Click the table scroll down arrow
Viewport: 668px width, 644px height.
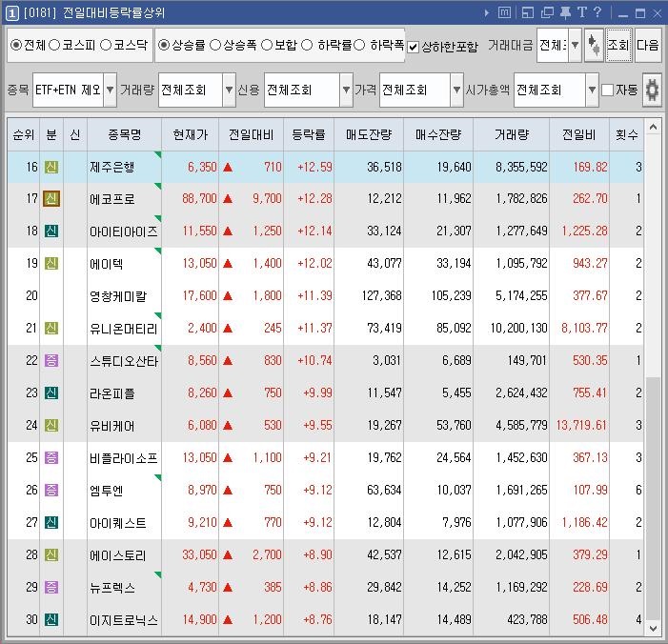click(x=653, y=628)
